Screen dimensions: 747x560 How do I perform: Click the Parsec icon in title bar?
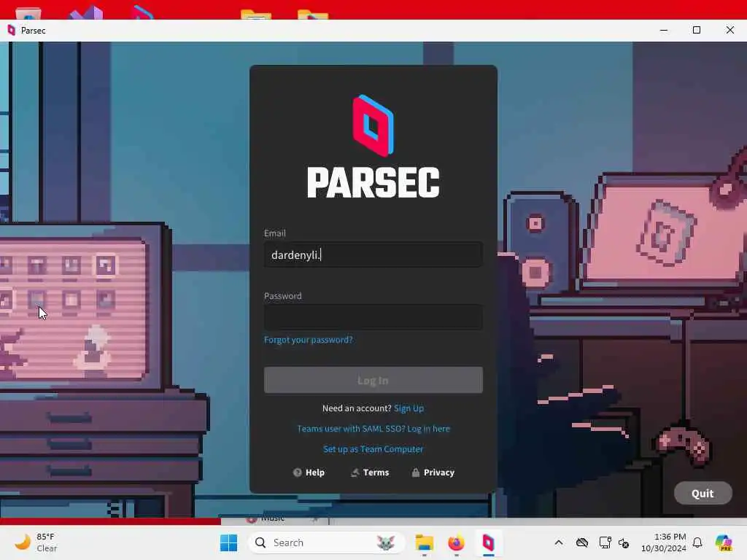(x=12, y=31)
